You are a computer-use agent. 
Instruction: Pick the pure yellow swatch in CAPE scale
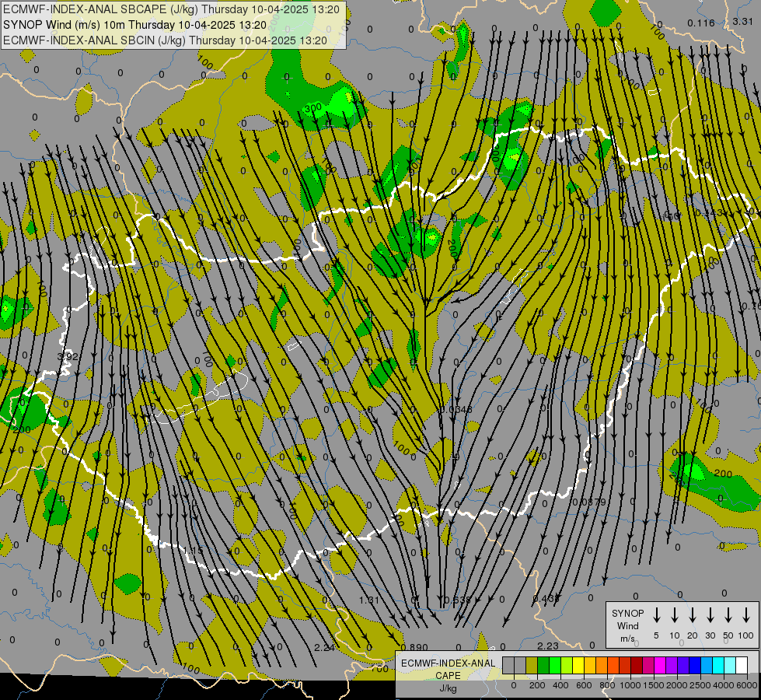(578, 665)
